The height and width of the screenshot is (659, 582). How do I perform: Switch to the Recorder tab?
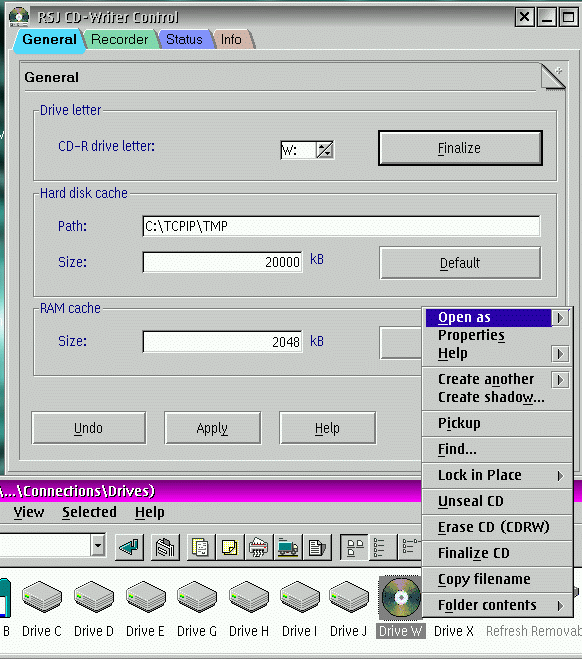point(120,40)
